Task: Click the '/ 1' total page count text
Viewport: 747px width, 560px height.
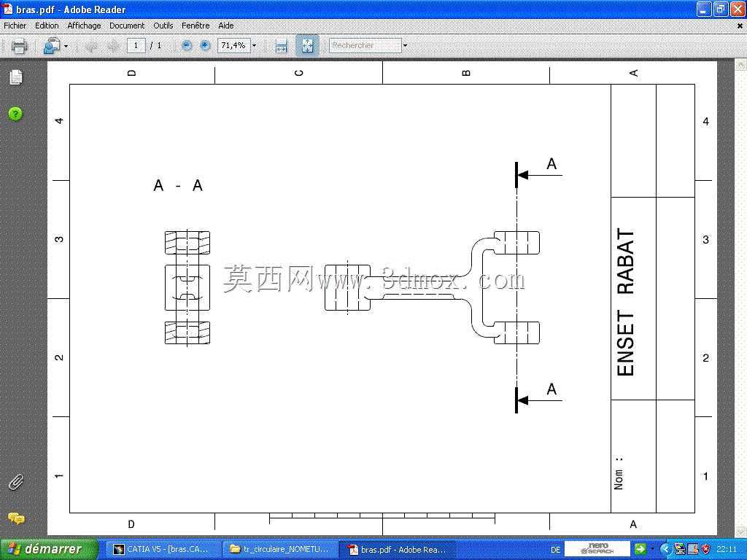Action: (x=156, y=46)
